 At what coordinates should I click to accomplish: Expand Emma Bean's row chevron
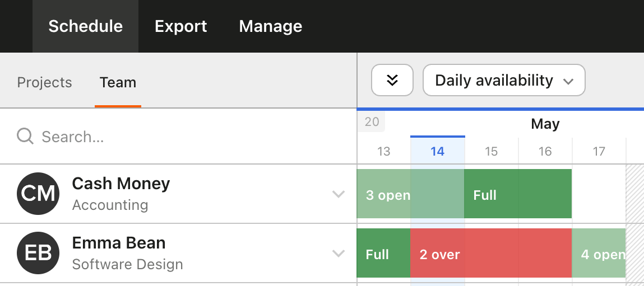(338, 254)
